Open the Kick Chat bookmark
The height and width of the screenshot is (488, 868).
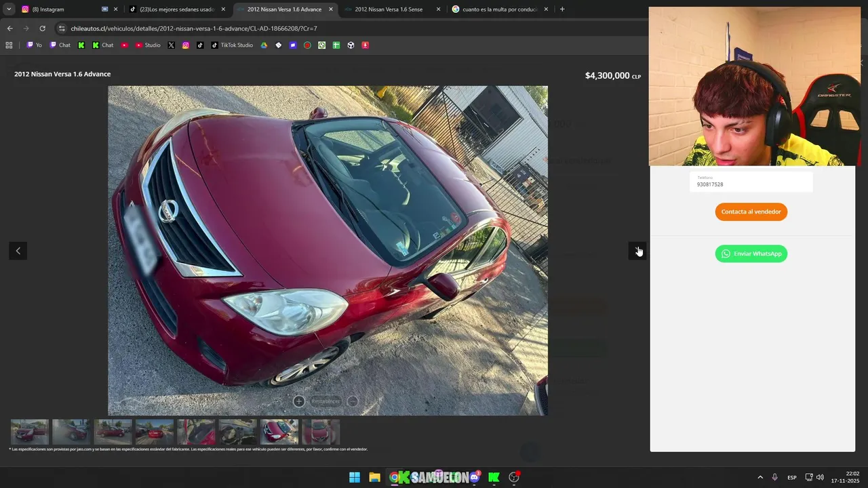[x=102, y=45]
